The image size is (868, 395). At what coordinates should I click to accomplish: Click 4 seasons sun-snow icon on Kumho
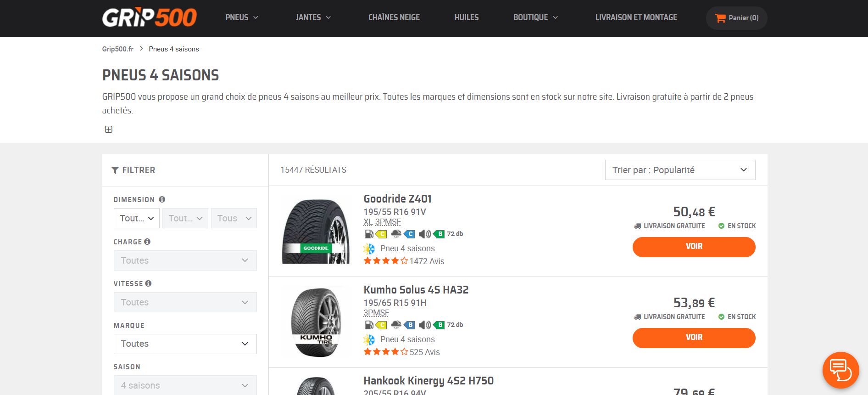(x=369, y=340)
